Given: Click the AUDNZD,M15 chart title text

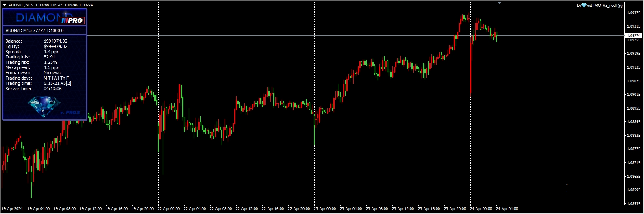Looking at the screenshot, I should point(21,5).
